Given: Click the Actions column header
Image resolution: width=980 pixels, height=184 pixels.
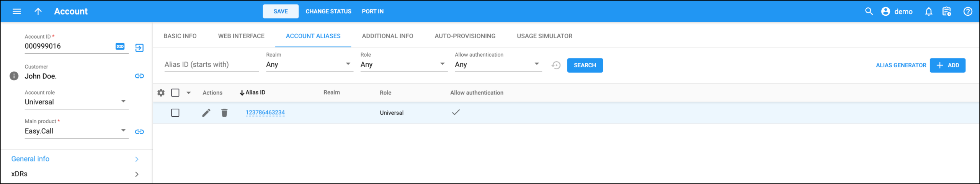Looking at the screenshot, I should [x=212, y=93].
